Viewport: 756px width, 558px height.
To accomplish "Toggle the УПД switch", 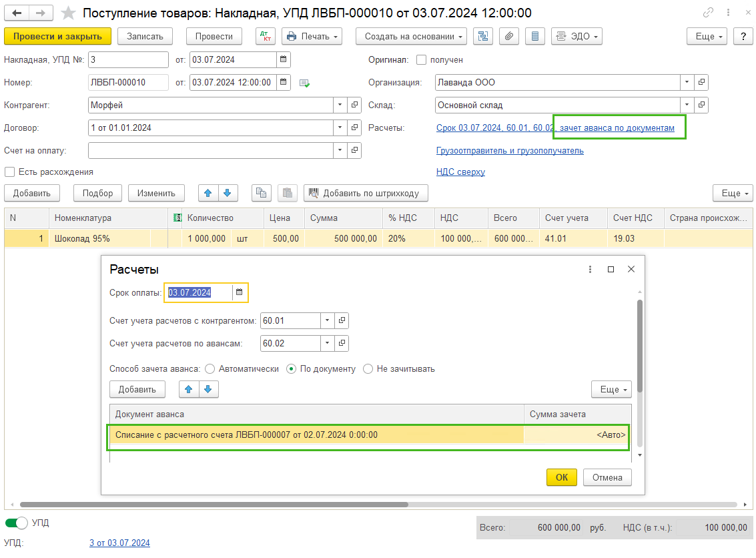I will coord(17,523).
